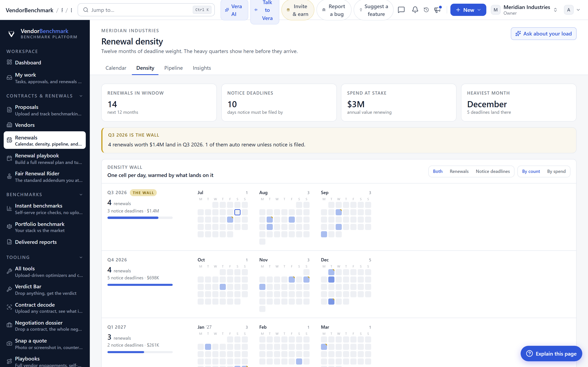
Task: Collapse the Contracts & Renewals section
Action: click(81, 96)
